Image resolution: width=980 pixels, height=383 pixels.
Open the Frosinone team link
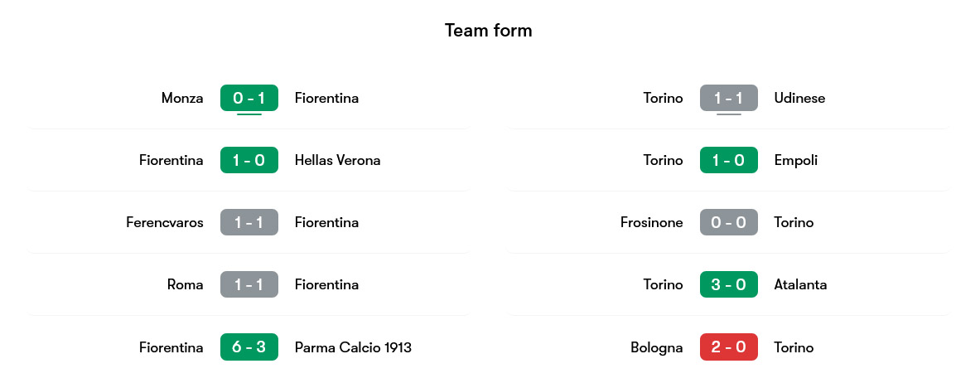coord(652,222)
